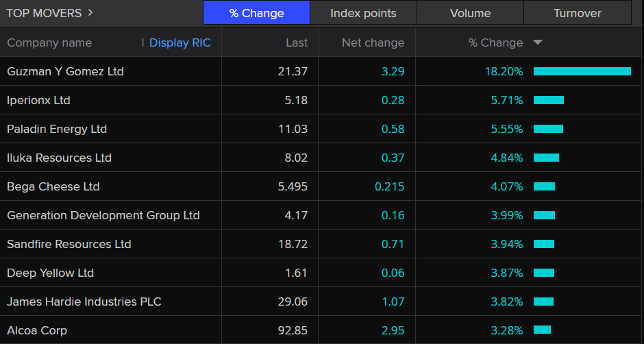The height and width of the screenshot is (344, 644).
Task: Click net change value 0.37
Action: [393, 158]
